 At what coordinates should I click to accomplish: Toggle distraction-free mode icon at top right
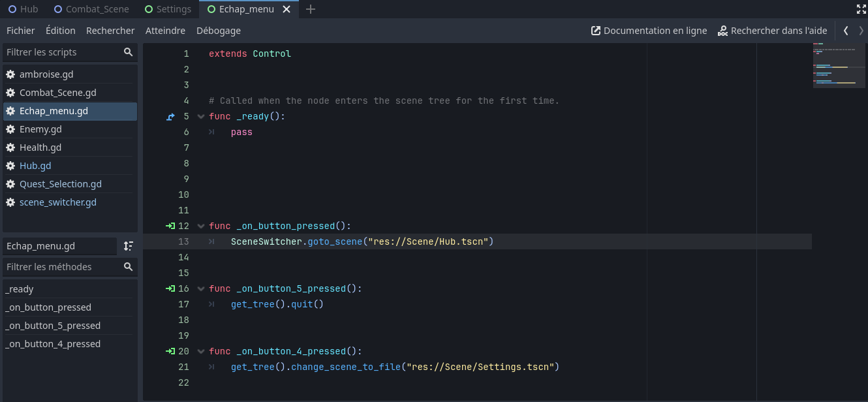861,9
